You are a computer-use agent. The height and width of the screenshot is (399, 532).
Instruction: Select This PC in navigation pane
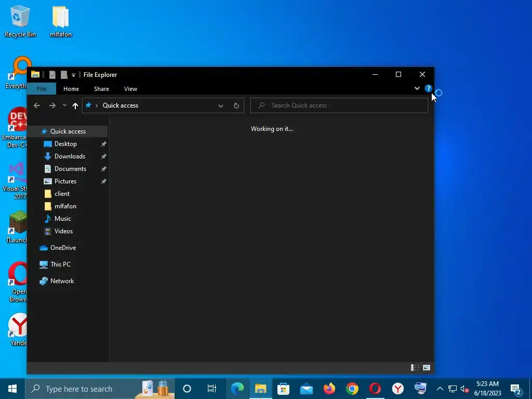pos(60,264)
